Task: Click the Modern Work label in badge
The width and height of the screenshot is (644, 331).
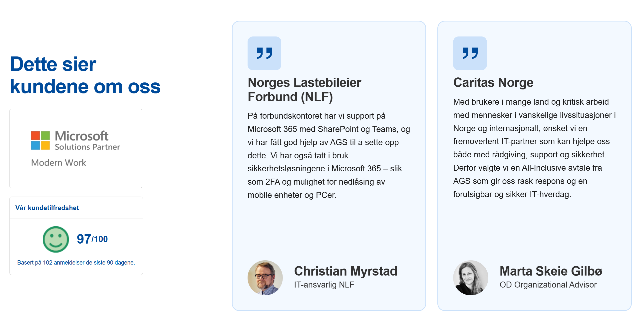Action: coord(58,163)
